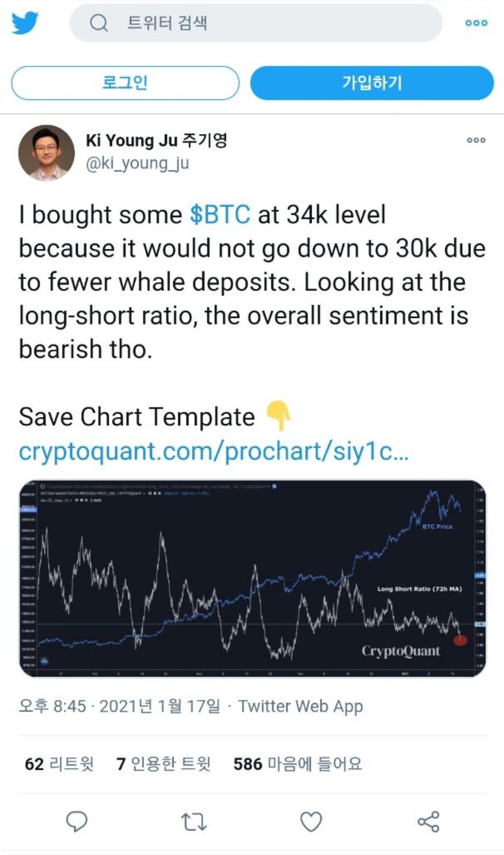Click the reply speech bubble icon
Viewport: 504px width, 855px height.
pos(77,821)
